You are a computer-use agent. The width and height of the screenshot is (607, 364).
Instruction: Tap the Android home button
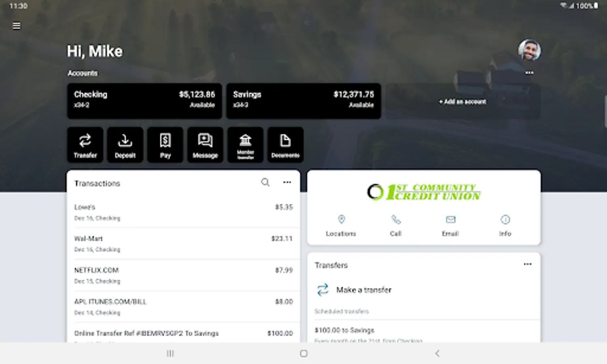click(304, 353)
